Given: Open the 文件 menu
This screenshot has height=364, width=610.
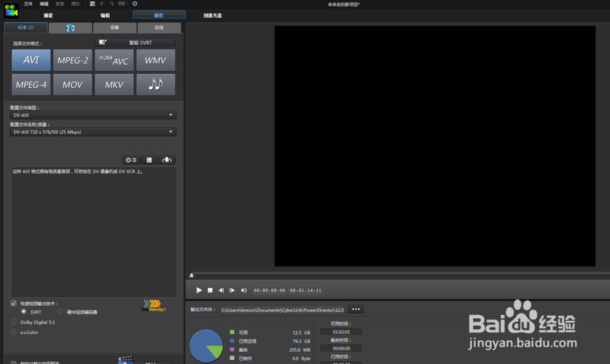Looking at the screenshot, I should 29,4.
